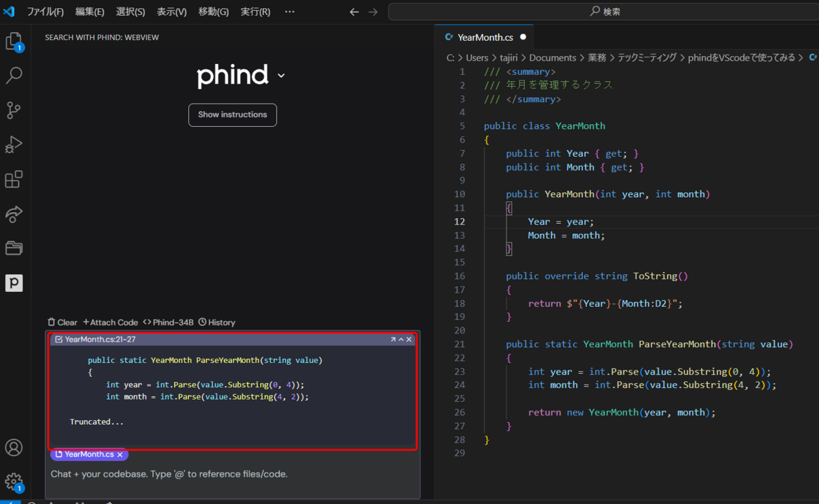
Task: Click 'Truncated...' text in the snippet
Action: [97, 421]
